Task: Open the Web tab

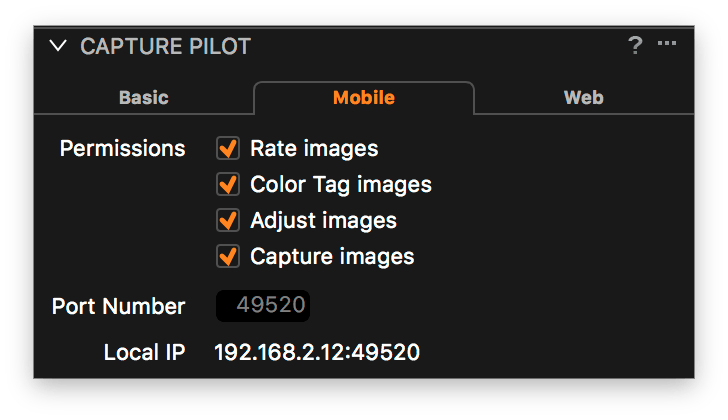Action: [584, 97]
